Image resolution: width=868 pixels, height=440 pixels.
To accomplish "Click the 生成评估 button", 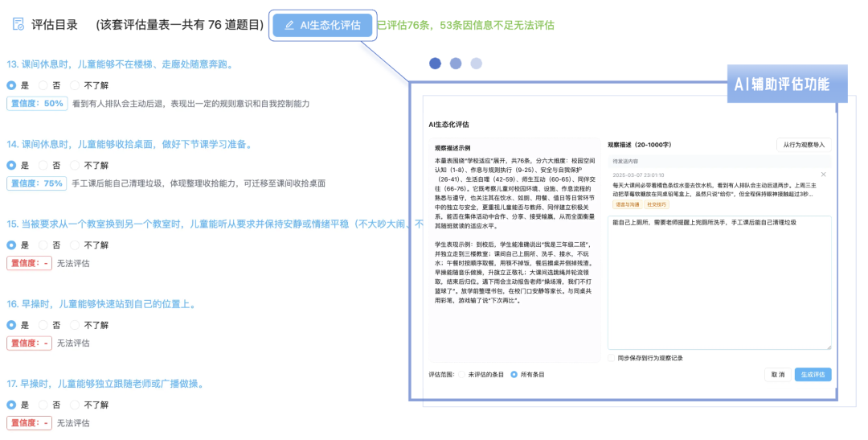I will click(813, 375).
